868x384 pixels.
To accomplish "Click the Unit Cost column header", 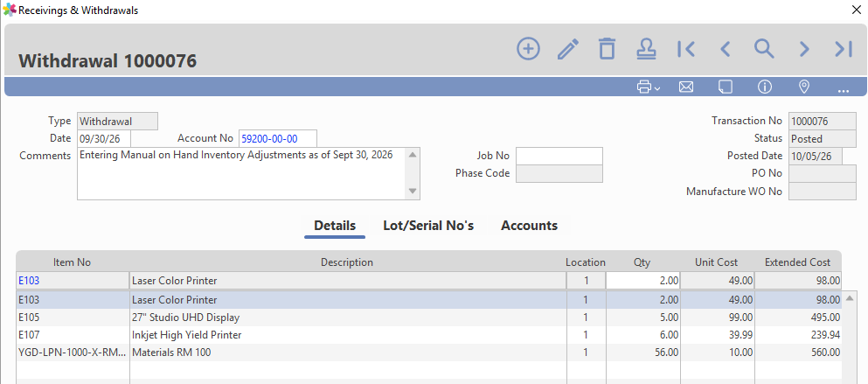I will (717, 262).
